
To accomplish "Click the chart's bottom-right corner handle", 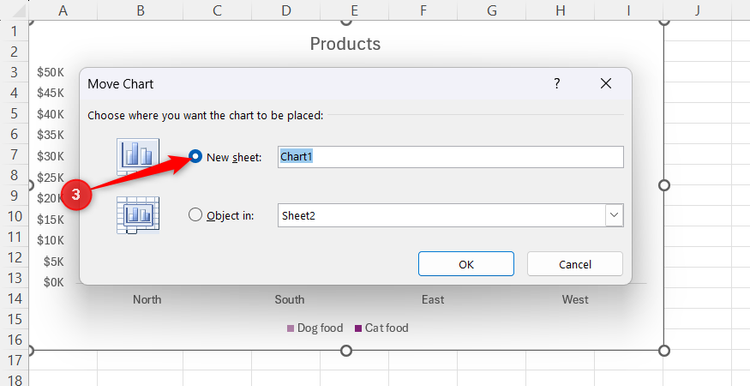I will [663, 351].
